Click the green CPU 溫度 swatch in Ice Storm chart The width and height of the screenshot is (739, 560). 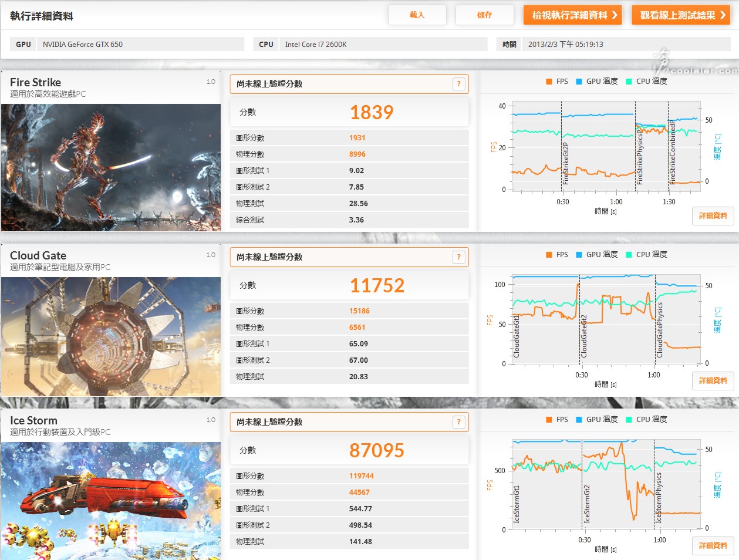click(629, 420)
